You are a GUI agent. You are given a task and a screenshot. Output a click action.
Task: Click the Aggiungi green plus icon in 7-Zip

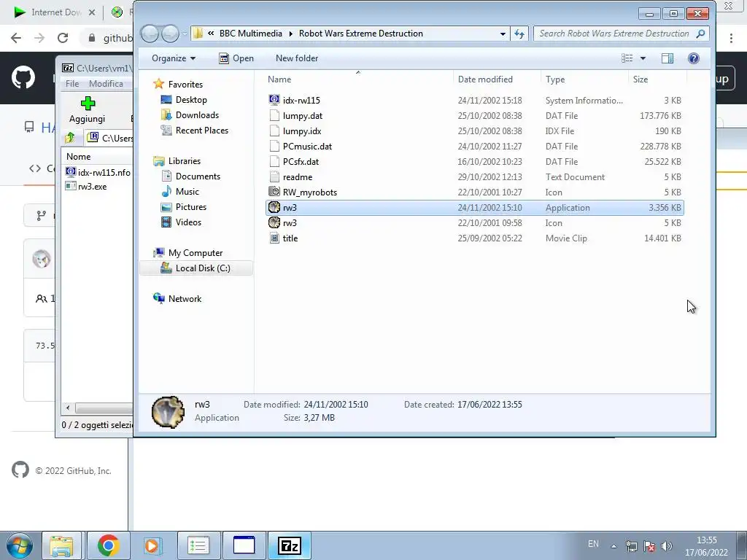pos(88,104)
